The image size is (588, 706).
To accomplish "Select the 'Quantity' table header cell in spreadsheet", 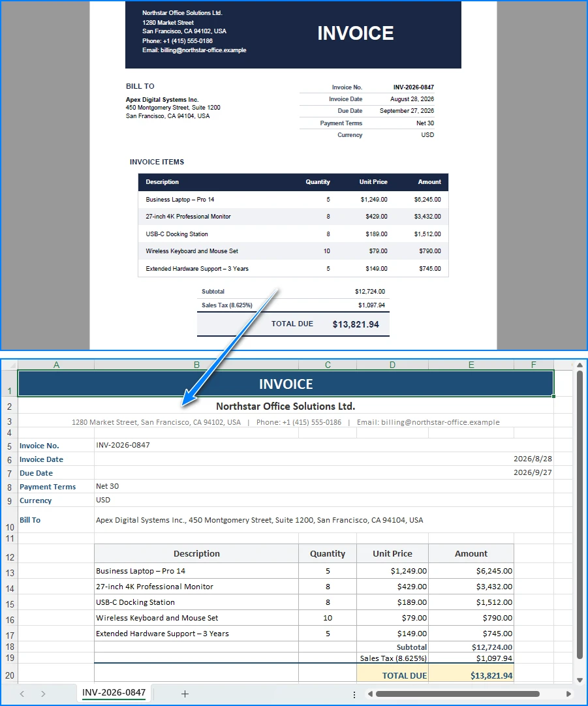I will 328,554.
